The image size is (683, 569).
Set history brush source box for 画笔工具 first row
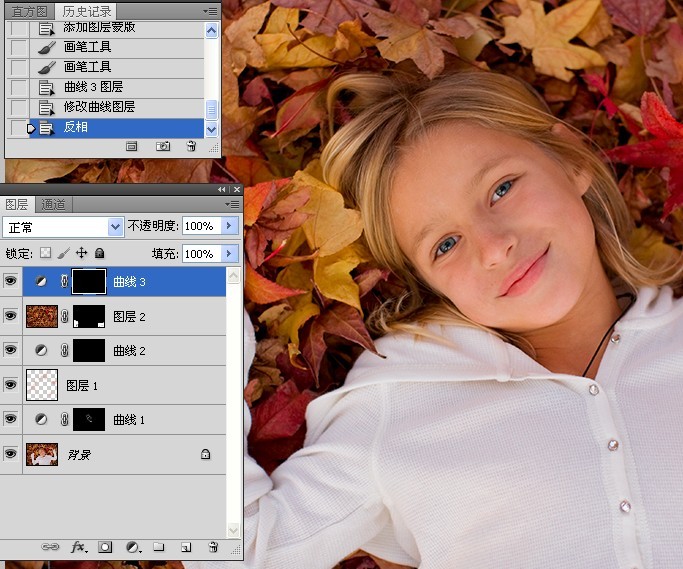18,47
